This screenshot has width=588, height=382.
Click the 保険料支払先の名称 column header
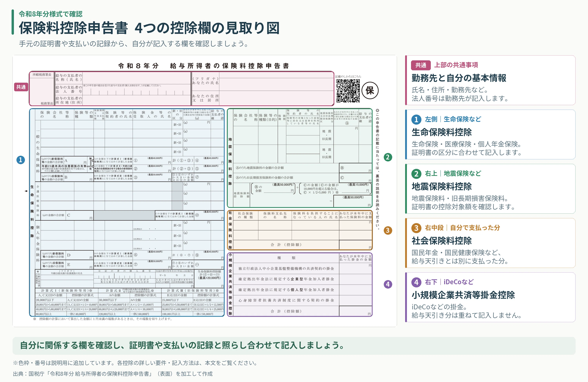(x=275, y=215)
